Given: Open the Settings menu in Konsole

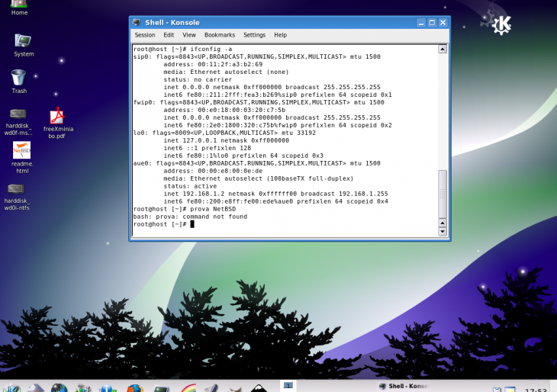Looking at the screenshot, I should click(254, 35).
